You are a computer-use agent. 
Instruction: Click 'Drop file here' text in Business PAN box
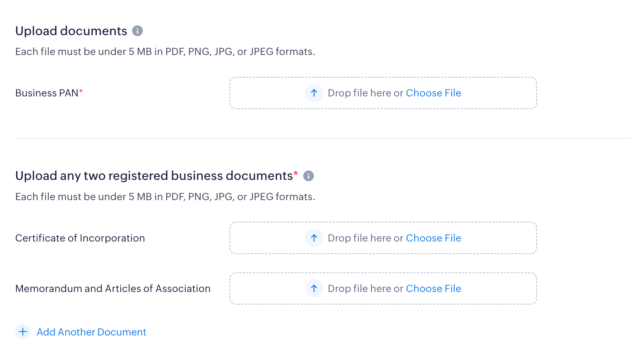[x=360, y=93]
